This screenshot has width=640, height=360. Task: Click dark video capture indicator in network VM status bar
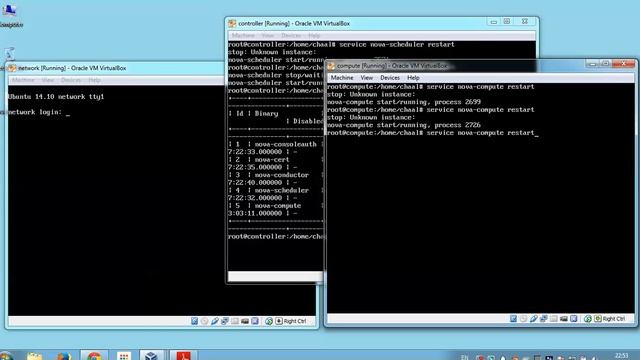pyautogui.click(x=245, y=321)
